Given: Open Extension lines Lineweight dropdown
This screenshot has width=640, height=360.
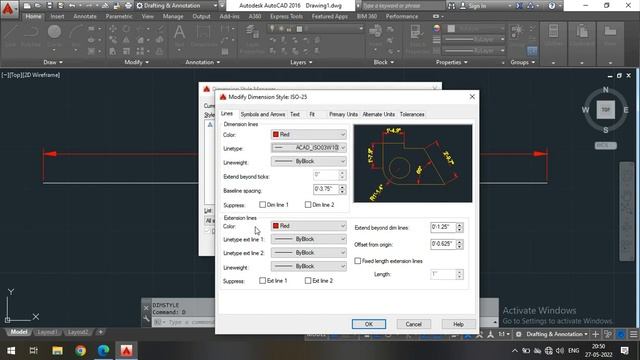Looking at the screenshot, I should [x=309, y=267].
